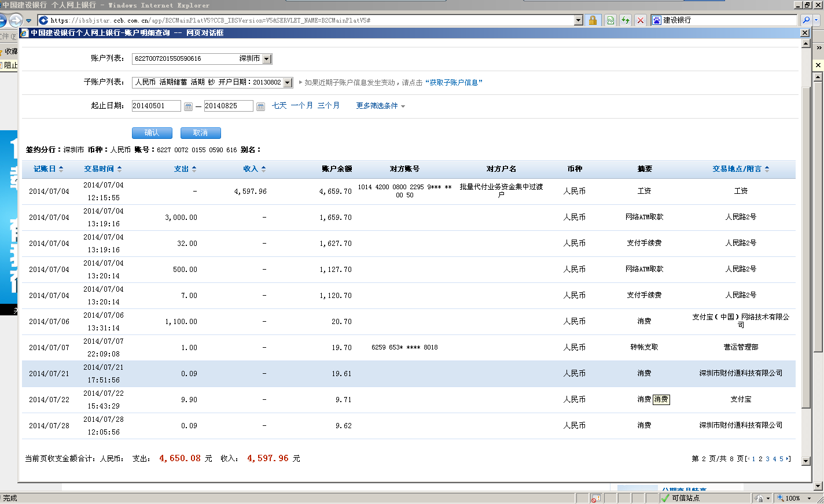Sort table by 收入 column
Image resolution: width=824 pixels, height=504 pixels.
[x=254, y=169]
